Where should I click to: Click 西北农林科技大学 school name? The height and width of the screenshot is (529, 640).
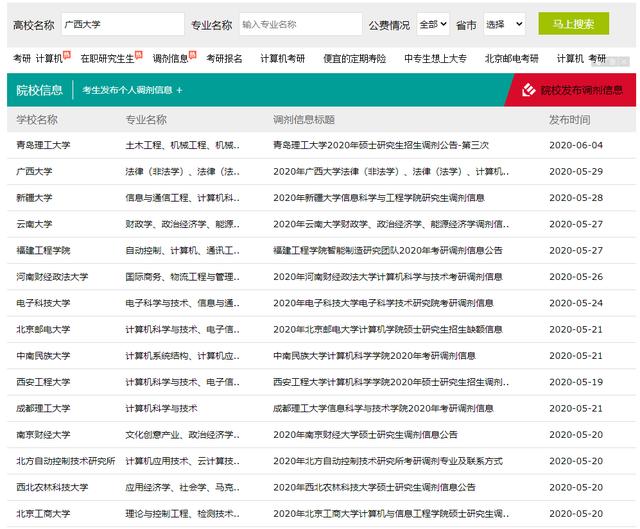pos(52,487)
